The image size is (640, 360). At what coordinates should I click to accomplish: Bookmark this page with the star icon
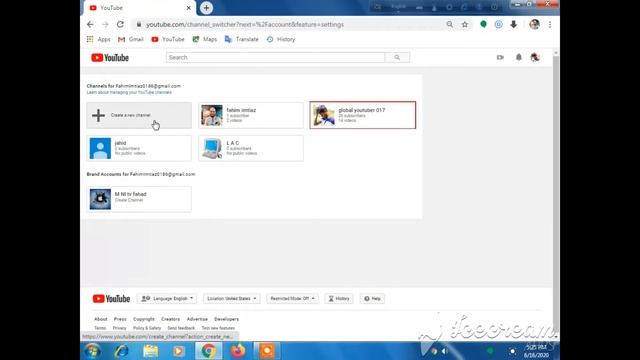(465, 24)
